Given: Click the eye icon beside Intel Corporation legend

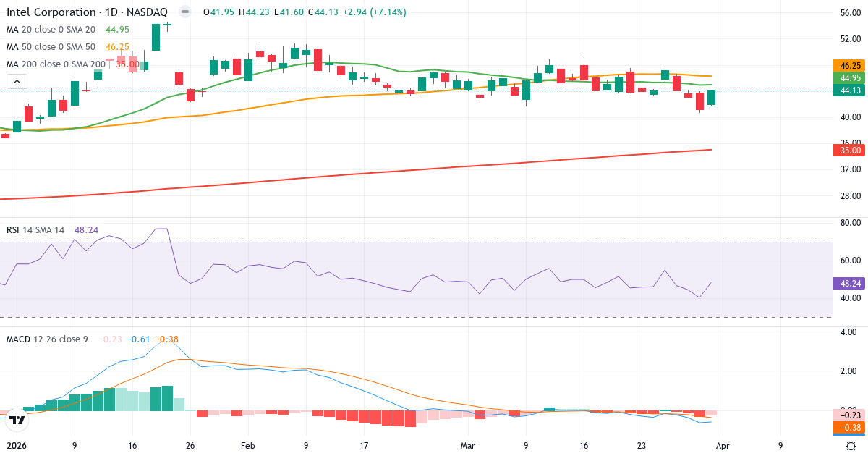Looking at the screenshot, I should coord(184,12).
